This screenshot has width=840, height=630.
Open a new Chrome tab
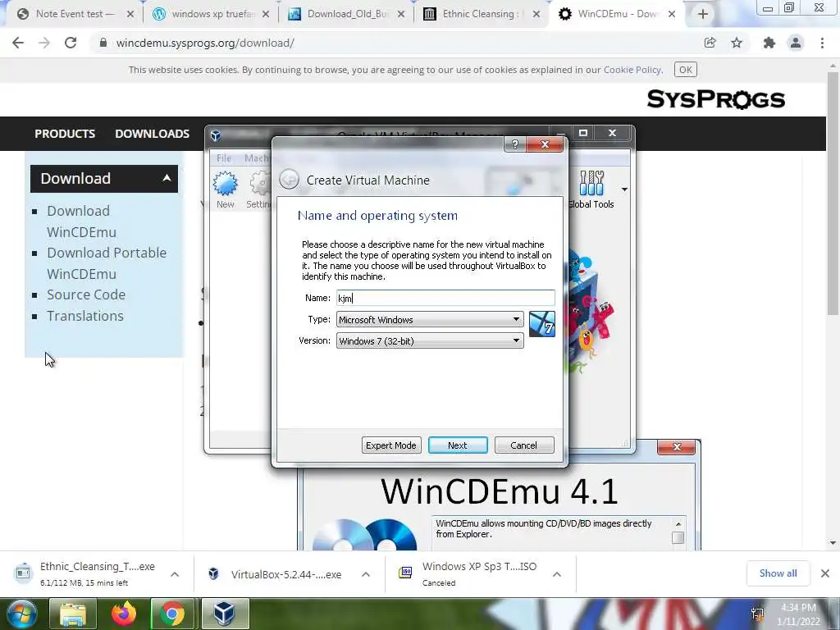point(703,14)
